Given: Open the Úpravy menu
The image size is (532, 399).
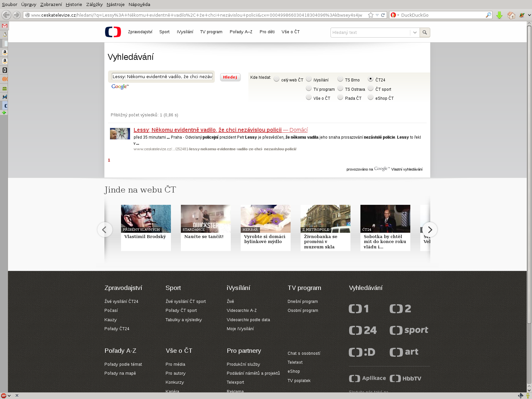Looking at the screenshot, I should pos(29,4).
